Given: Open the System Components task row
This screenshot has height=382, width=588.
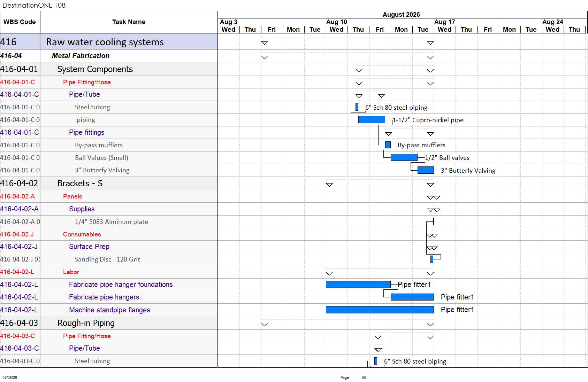Looking at the screenshot, I should point(95,69).
